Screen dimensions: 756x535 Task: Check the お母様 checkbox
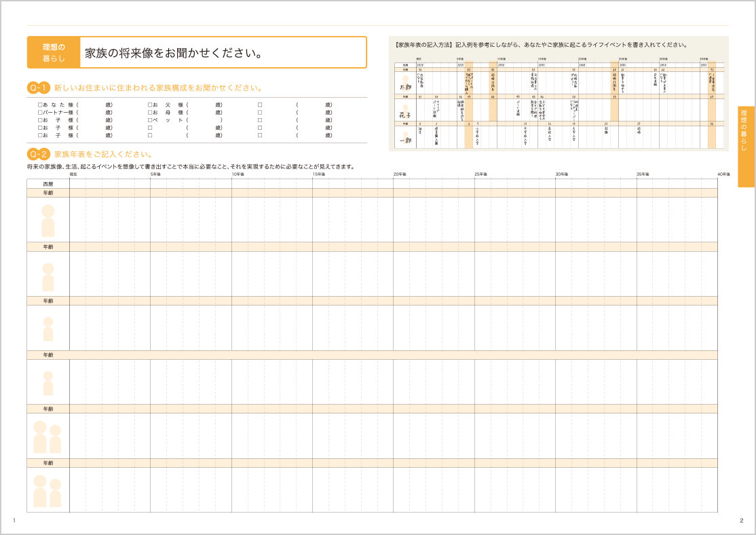click(150, 113)
